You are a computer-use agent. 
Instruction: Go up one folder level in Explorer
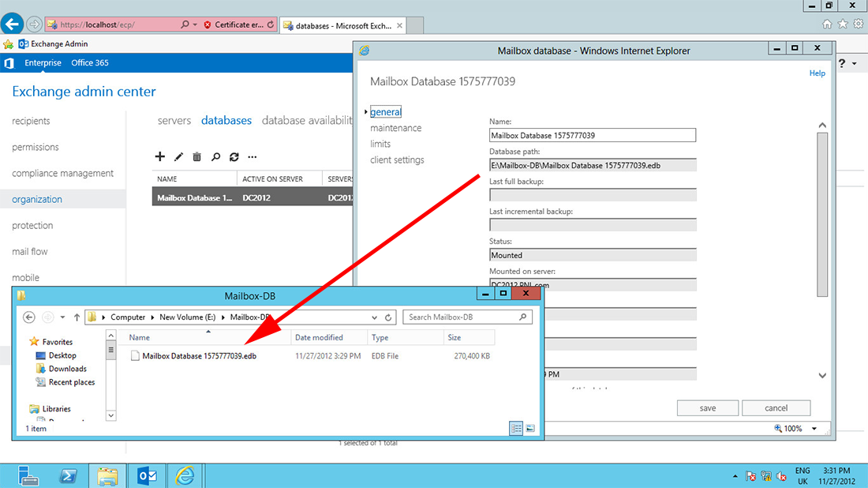tap(77, 317)
